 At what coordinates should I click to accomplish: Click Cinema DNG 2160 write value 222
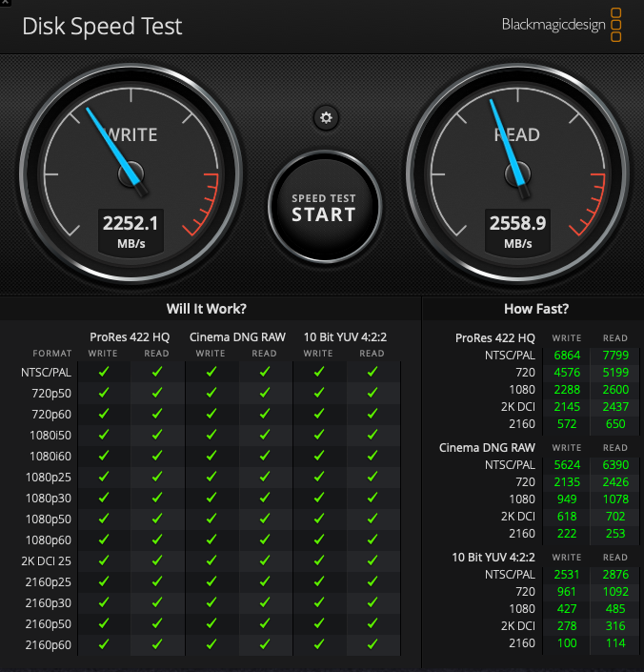pyautogui.click(x=567, y=534)
